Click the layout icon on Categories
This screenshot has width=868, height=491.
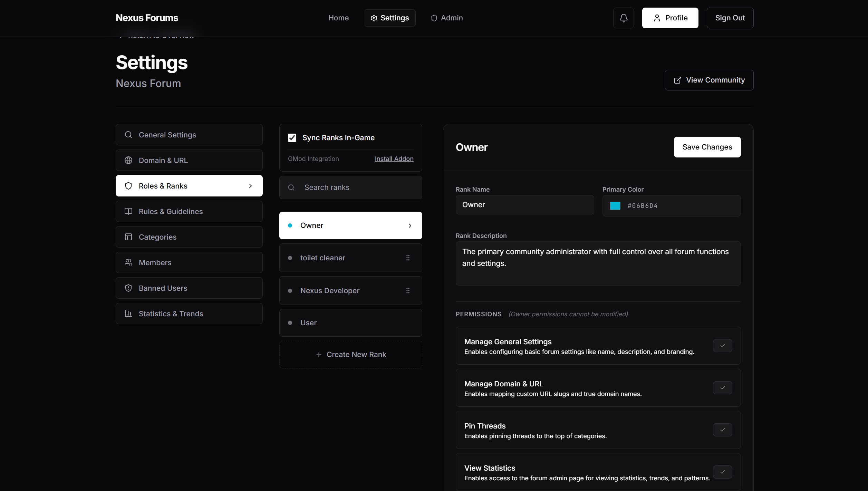click(x=128, y=237)
